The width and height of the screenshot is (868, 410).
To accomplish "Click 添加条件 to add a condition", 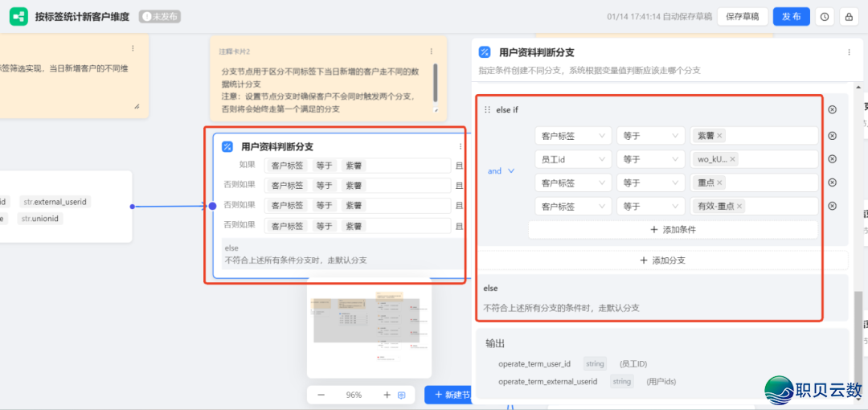I will point(673,230).
